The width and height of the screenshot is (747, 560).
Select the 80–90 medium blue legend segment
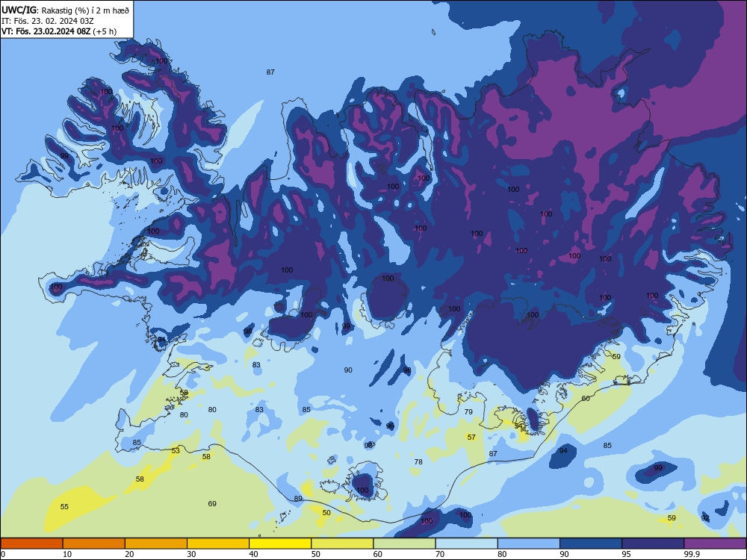[x=529, y=544]
